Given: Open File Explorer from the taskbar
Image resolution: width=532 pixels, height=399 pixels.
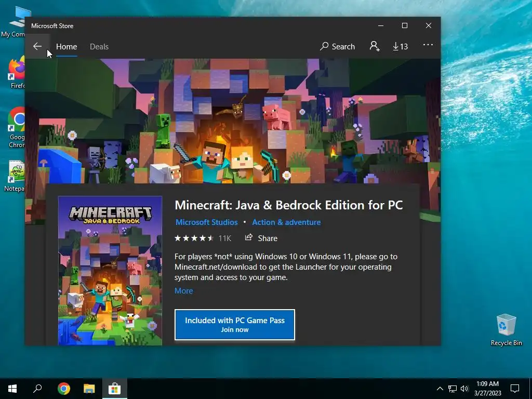Looking at the screenshot, I should pyautogui.click(x=89, y=389).
